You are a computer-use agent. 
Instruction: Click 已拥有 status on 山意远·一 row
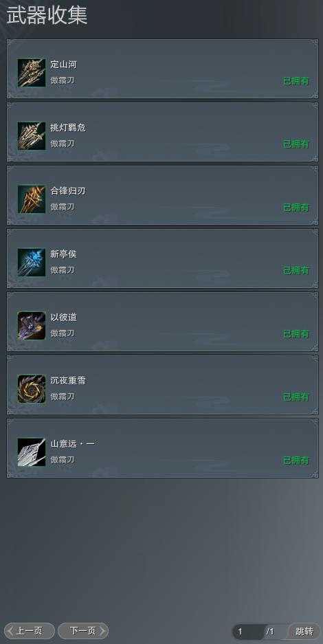(x=296, y=460)
